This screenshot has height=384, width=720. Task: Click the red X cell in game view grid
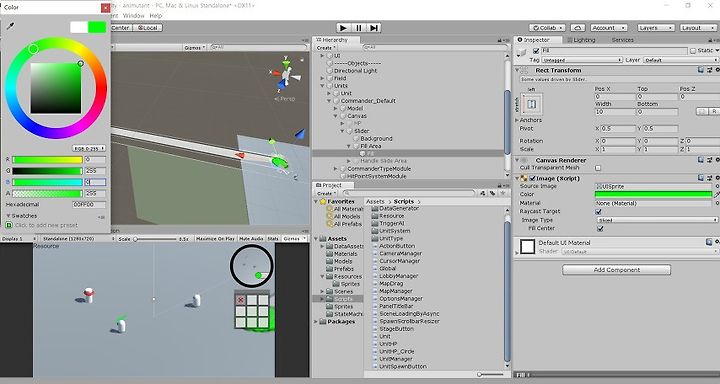point(240,300)
